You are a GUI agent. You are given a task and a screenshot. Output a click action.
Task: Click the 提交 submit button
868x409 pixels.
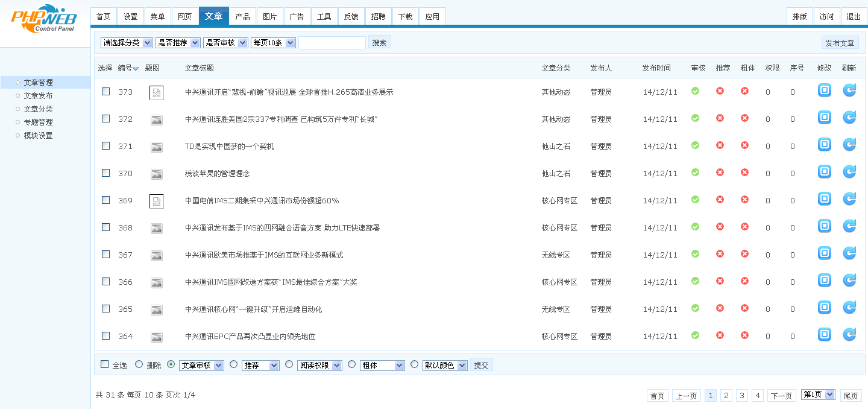482,365
